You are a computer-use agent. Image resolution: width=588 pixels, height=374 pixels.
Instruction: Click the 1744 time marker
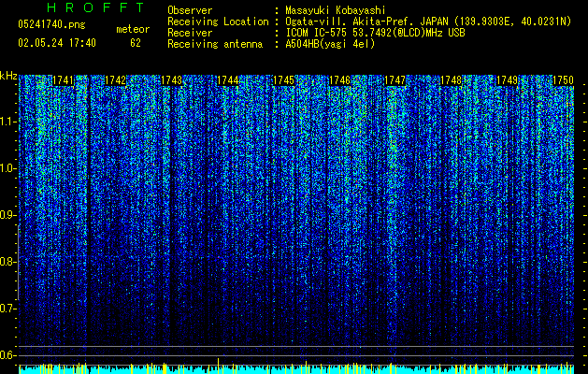(x=227, y=80)
